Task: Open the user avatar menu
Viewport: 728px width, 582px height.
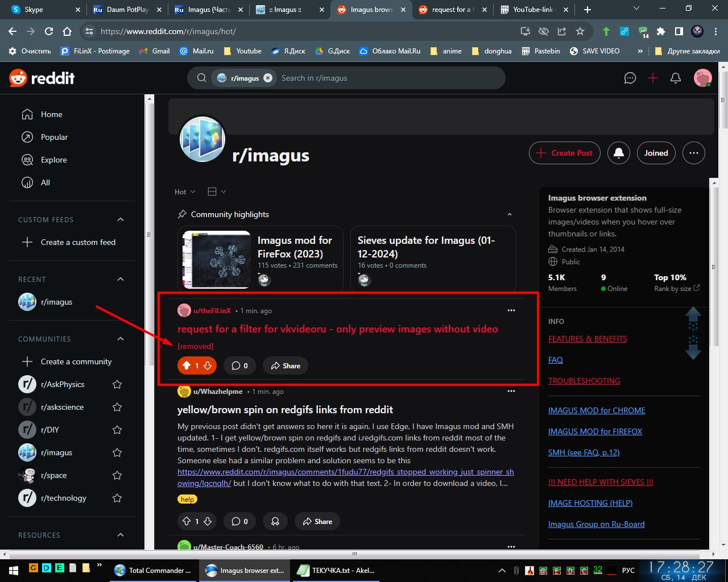Action: [x=703, y=78]
